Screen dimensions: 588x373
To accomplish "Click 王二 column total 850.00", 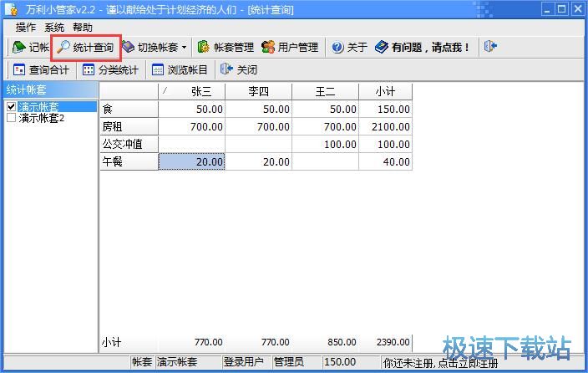I will (342, 342).
